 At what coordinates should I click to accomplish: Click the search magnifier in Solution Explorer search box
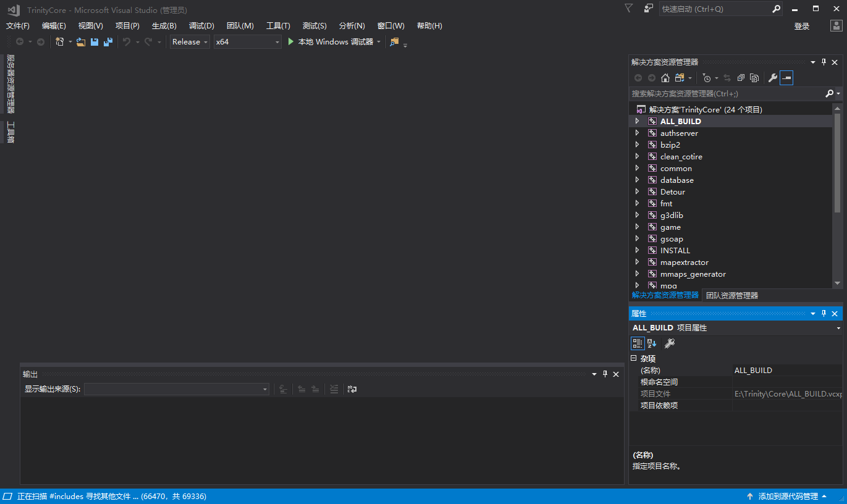click(829, 94)
